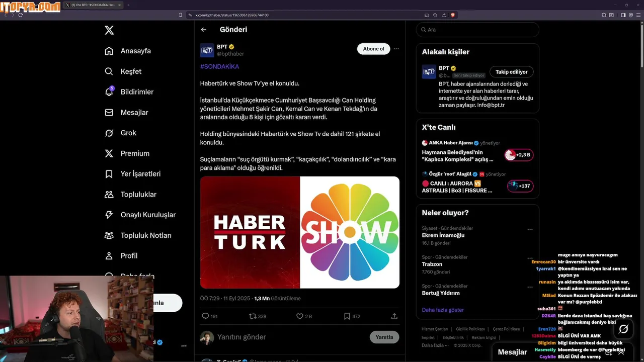This screenshot has width=644, height=362.
Task: Click the +2,3 B listener badge
Action: coord(519,155)
